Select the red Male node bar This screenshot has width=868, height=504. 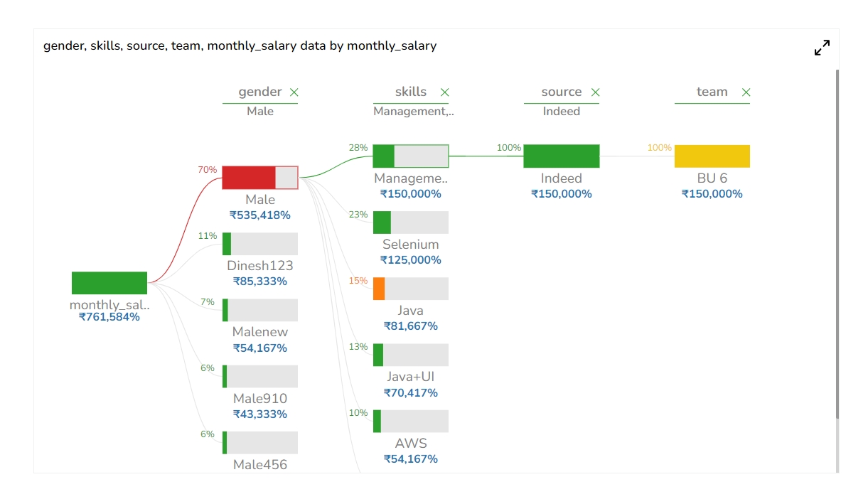coord(259,178)
